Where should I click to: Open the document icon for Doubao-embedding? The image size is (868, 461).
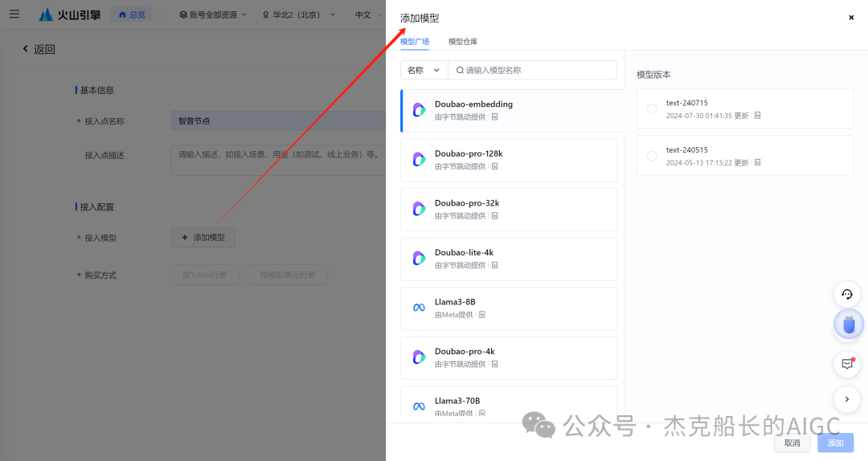click(x=495, y=116)
